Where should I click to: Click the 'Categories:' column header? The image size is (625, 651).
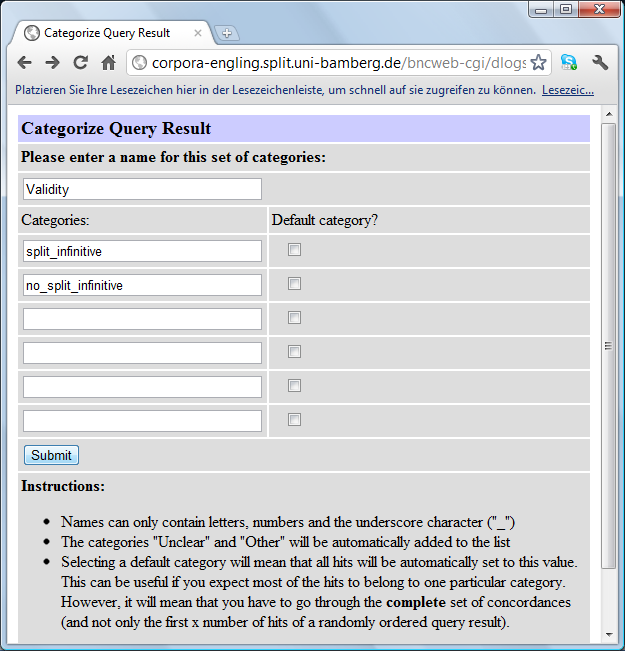coord(55,220)
